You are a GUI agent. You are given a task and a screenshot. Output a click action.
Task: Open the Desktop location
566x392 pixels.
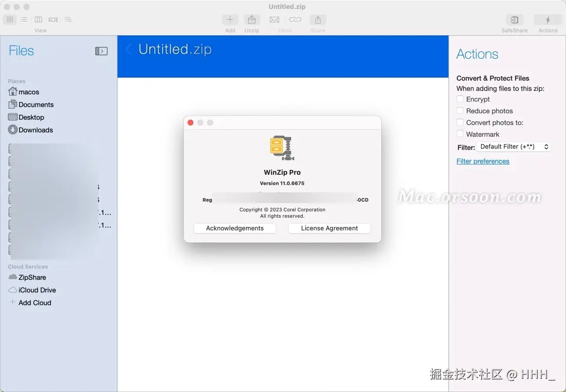pos(26,117)
